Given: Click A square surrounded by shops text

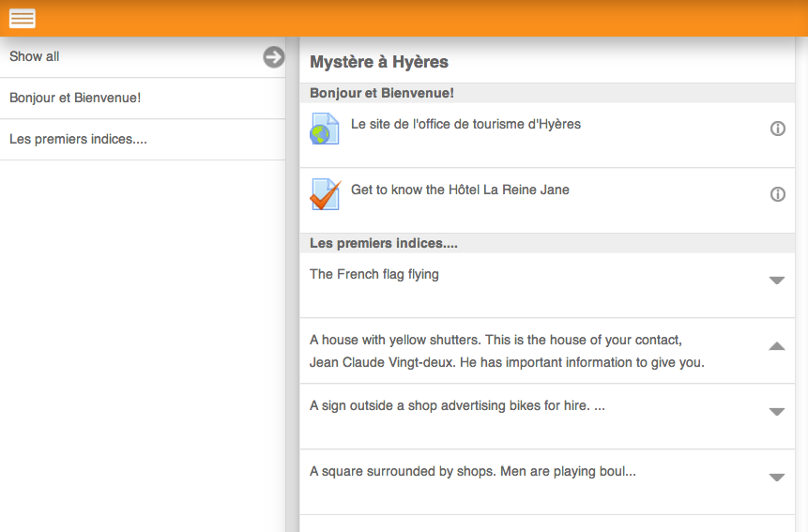Looking at the screenshot, I should 473,472.
